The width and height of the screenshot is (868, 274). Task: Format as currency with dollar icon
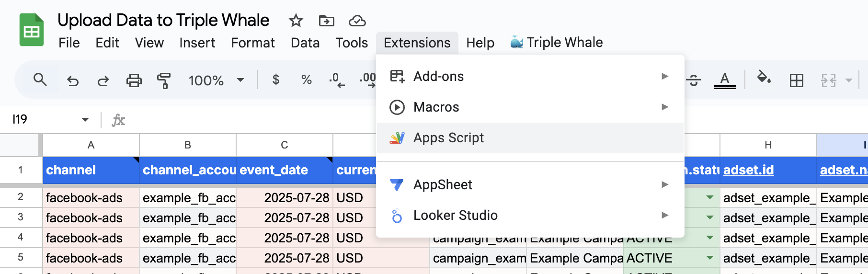[x=275, y=80]
